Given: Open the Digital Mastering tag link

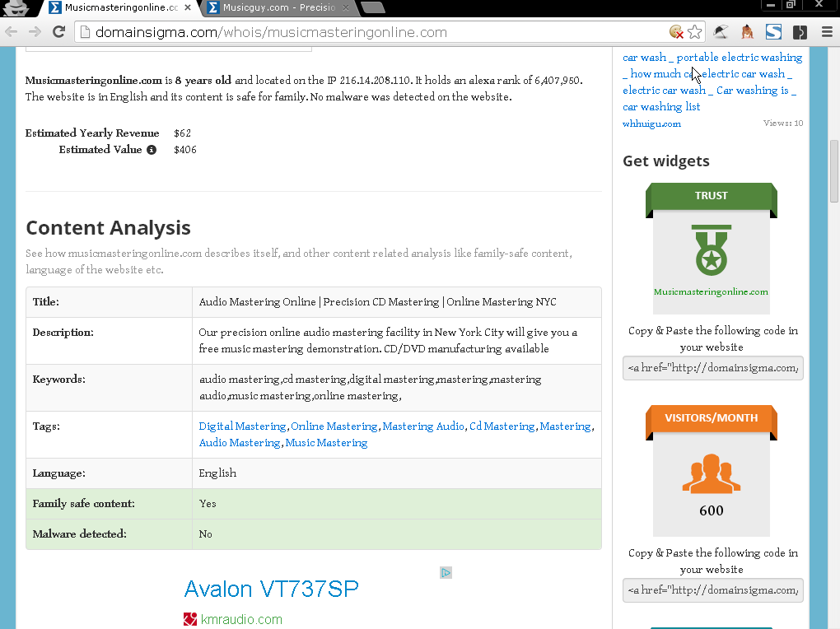Looking at the screenshot, I should pyautogui.click(x=242, y=426).
